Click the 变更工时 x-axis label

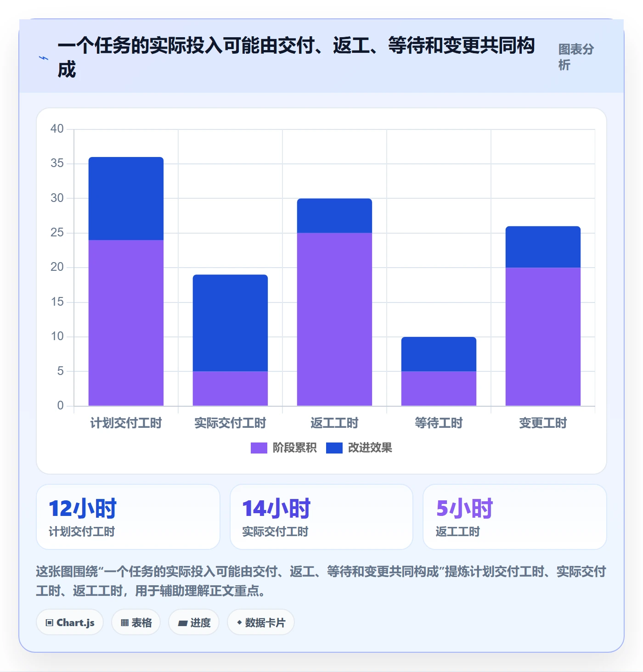543,423
